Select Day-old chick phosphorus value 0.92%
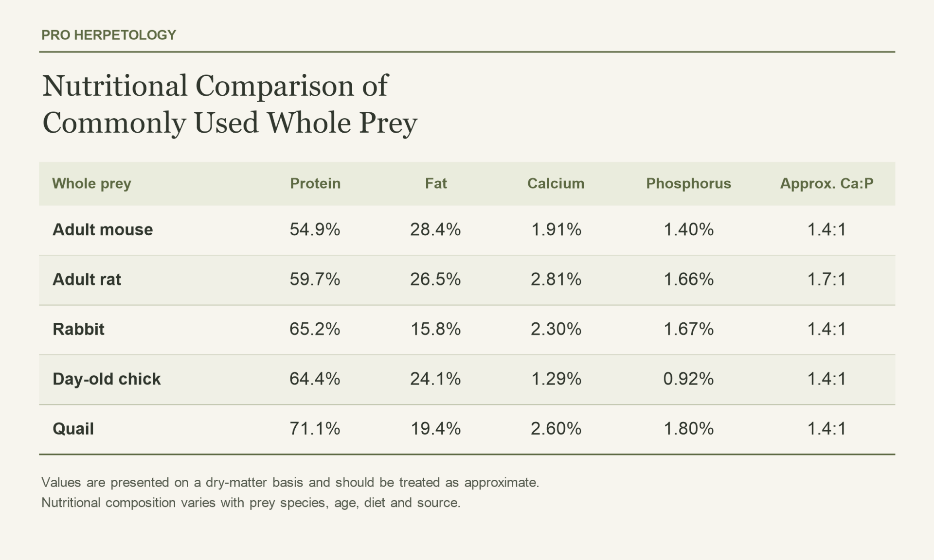Screen dimensions: 934x560 pos(688,379)
